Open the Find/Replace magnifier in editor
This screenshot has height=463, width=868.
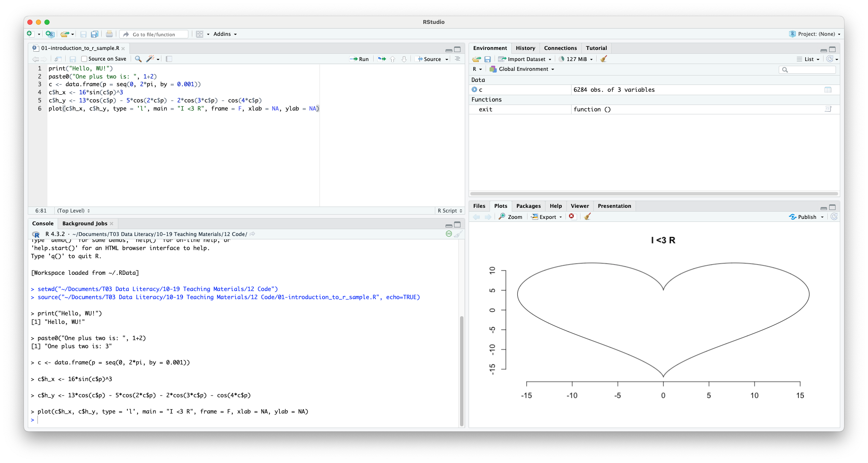(x=138, y=59)
